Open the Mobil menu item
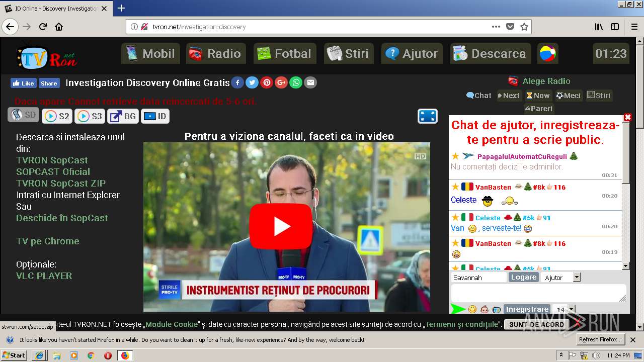644x362 pixels. click(150, 53)
